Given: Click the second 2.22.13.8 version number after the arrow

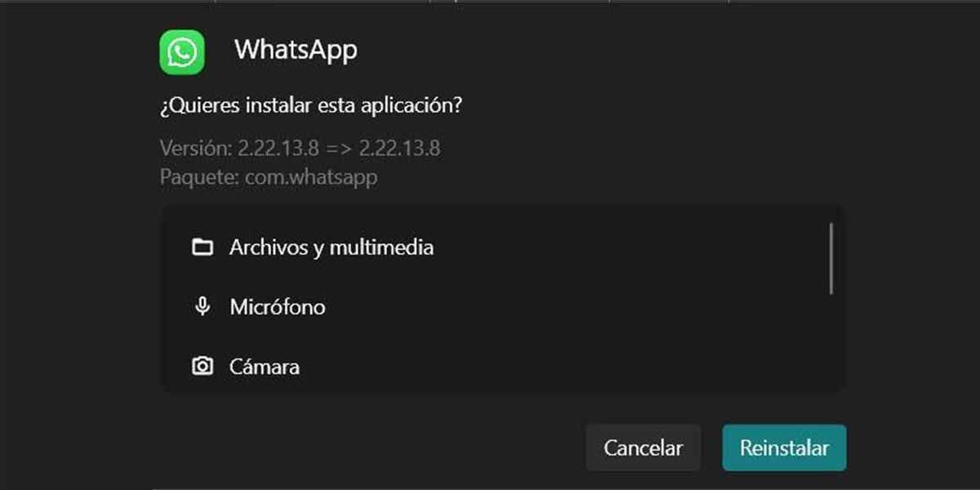Looking at the screenshot, I should point(399,149).
